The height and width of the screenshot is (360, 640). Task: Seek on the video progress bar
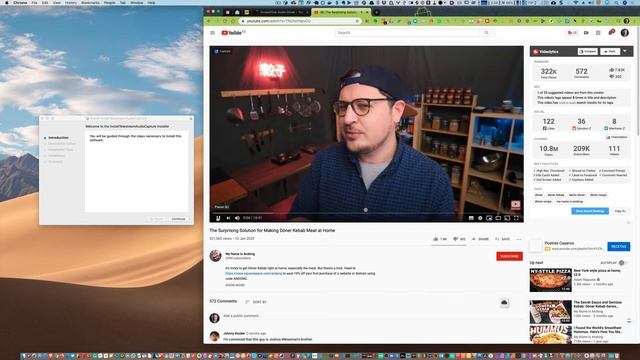click(x=366, y=213)
